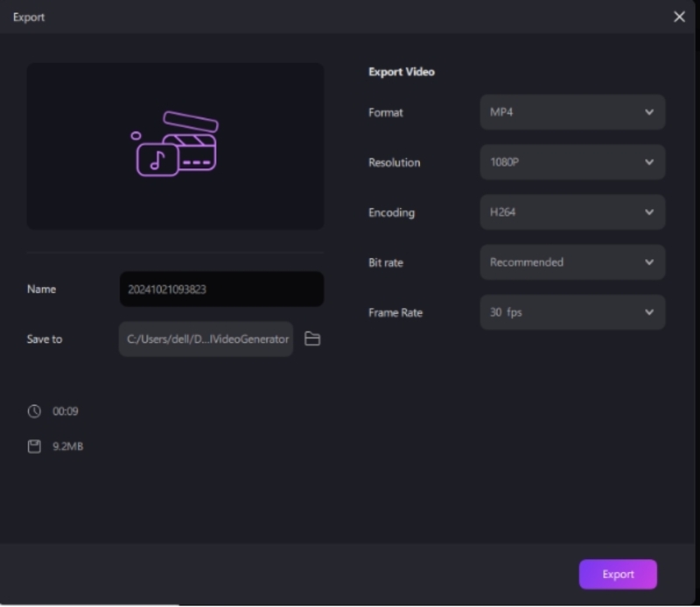Expand the Resolution dropdown set to 1080P
700x607 pixels.
572,163
